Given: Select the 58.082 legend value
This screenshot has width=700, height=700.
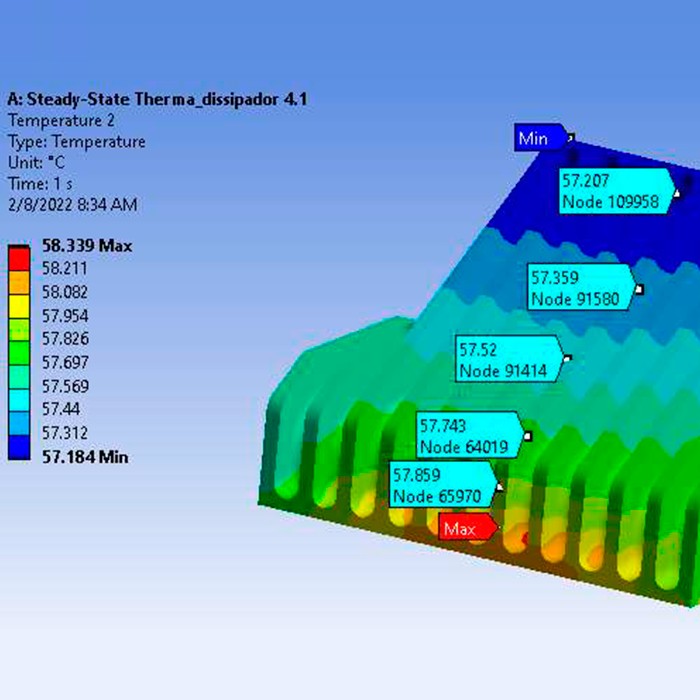Looking at the screenshot, I should pyautogui.click(x=64, y=292).
